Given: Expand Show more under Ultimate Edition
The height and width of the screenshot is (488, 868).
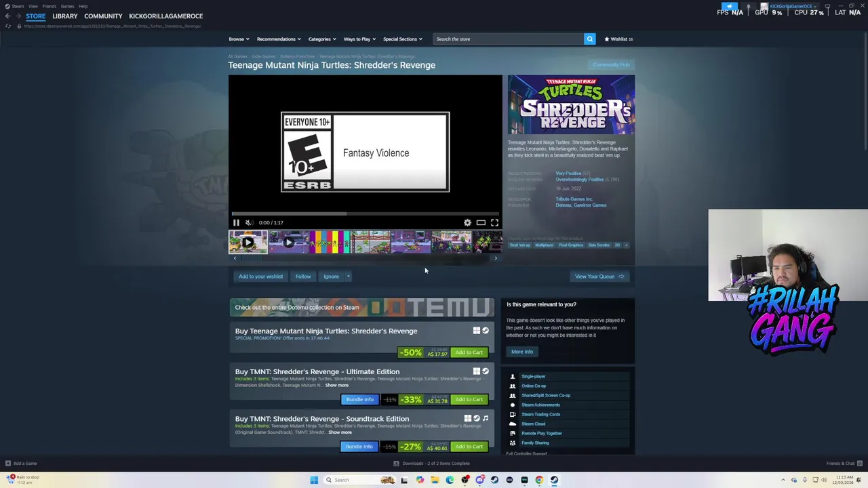Looking at the screenshot, I should pyautogui.click(x=337, y=386).
